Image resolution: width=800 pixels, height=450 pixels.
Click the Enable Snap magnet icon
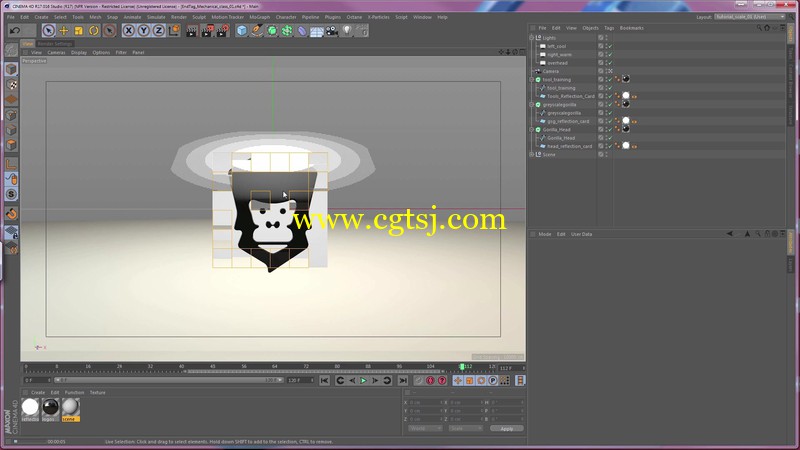pos(11,213)
